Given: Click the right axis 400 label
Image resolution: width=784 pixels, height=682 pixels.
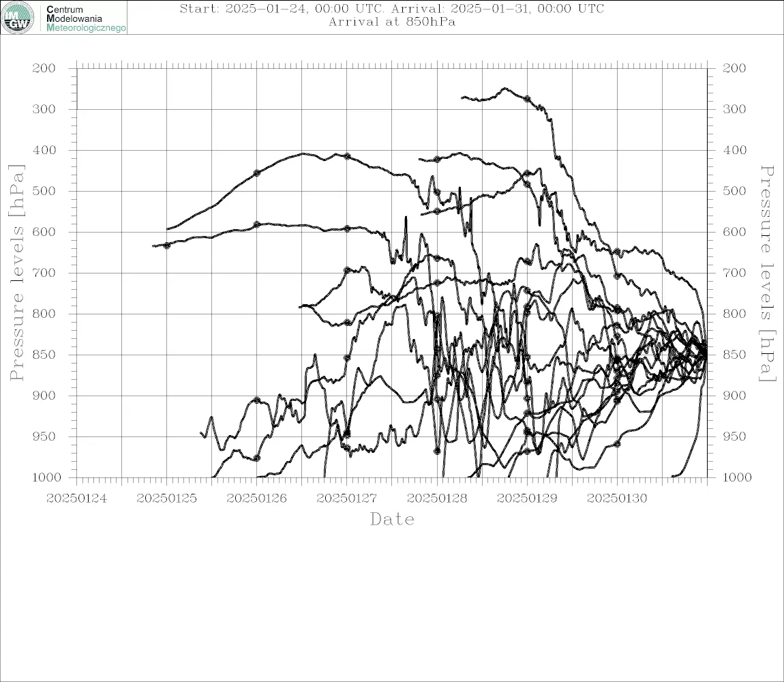Looking at the screenshot, I should (734, 150).
